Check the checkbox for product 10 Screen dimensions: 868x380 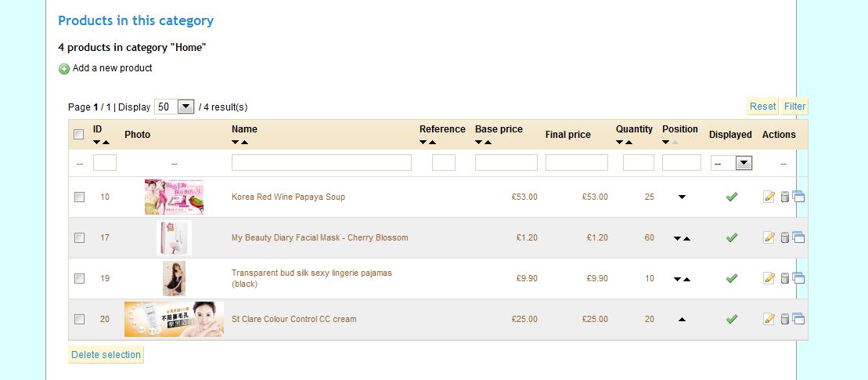(80, 197)
